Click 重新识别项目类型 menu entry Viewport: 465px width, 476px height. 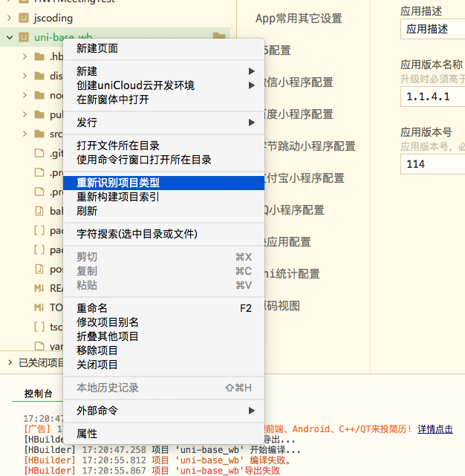(163, 183)
